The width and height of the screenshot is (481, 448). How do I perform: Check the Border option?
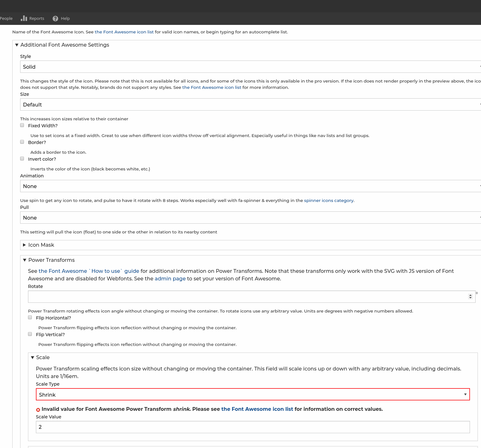tap(22, 142)
